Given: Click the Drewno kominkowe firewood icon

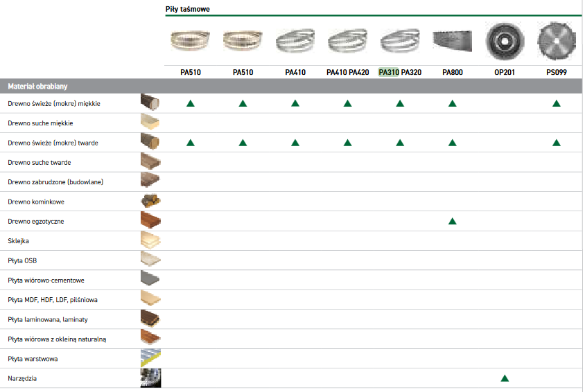Looking at the screenshot, I should [x=150, y=202].
